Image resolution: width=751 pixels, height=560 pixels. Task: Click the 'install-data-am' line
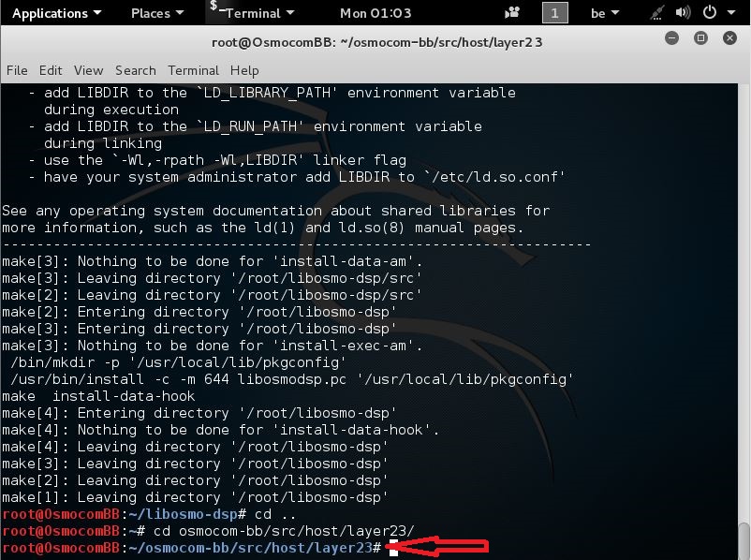point(213,261)
